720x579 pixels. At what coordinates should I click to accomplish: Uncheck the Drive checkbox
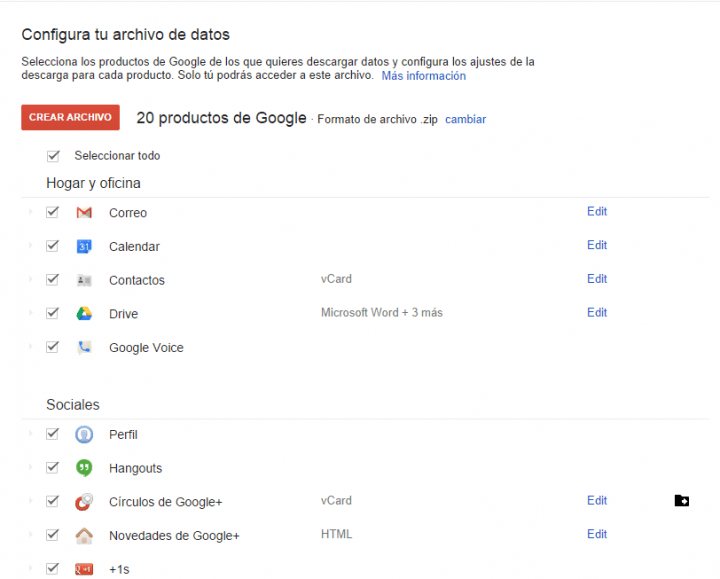click(52, 313)
